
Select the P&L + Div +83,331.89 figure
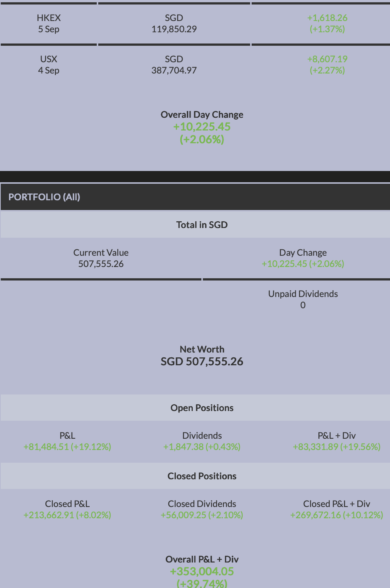336,447
